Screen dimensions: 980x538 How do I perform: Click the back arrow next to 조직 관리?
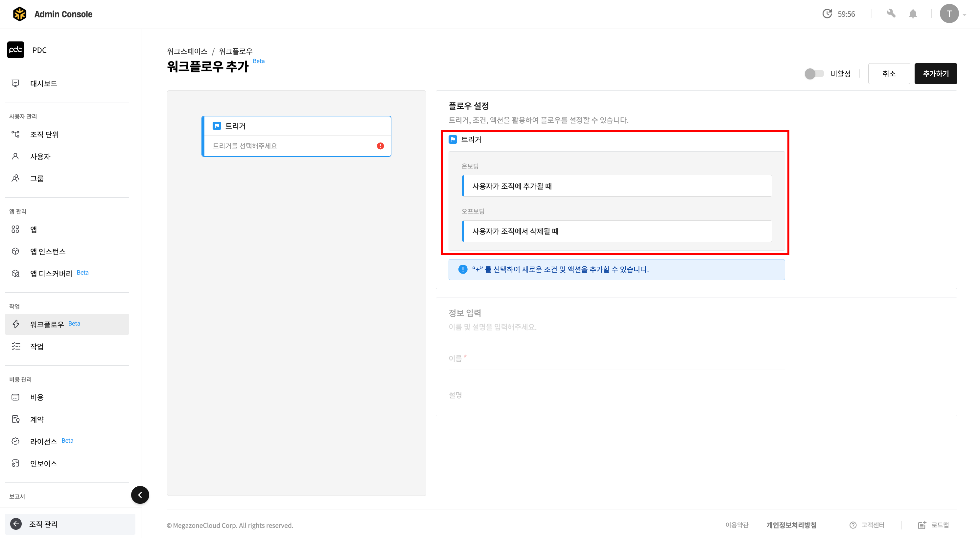pos(16,524)
